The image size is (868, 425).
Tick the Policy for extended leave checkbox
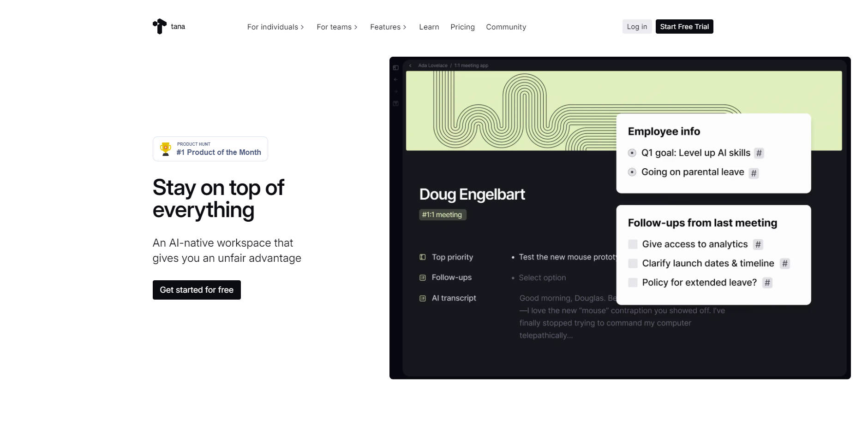click(x=633, y=283)
